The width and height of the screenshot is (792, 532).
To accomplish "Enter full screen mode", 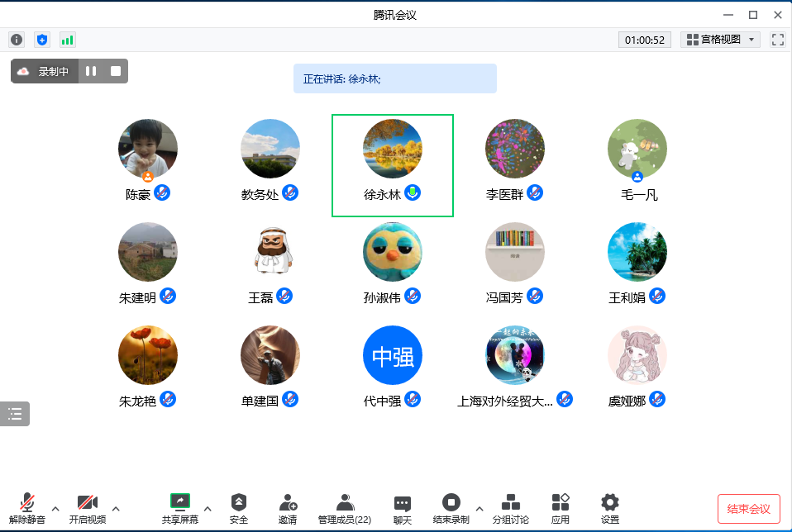I will (777, 40).
